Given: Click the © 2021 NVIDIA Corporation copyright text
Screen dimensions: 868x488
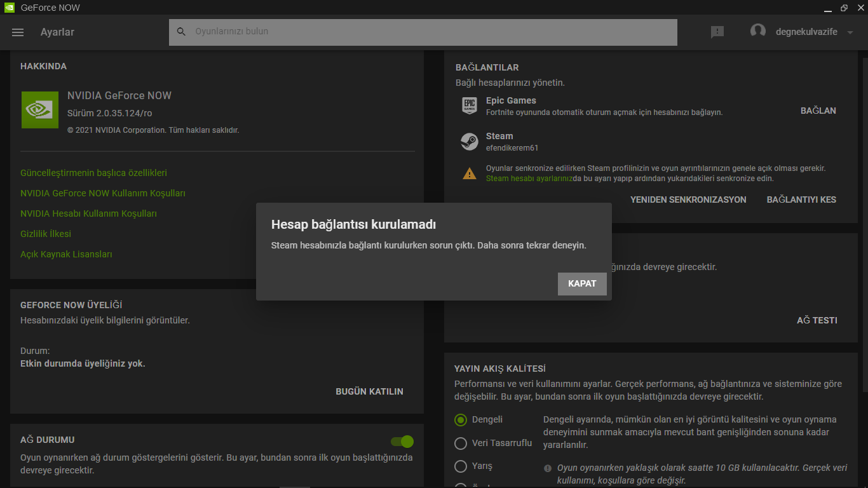Looking at the screenshot, I should 153,130.
